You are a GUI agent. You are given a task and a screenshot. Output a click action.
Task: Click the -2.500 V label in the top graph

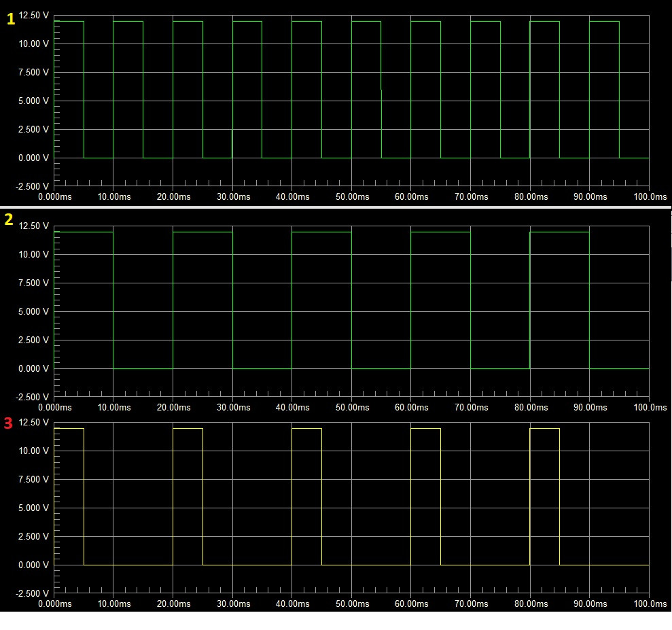(x=32, y=186)
